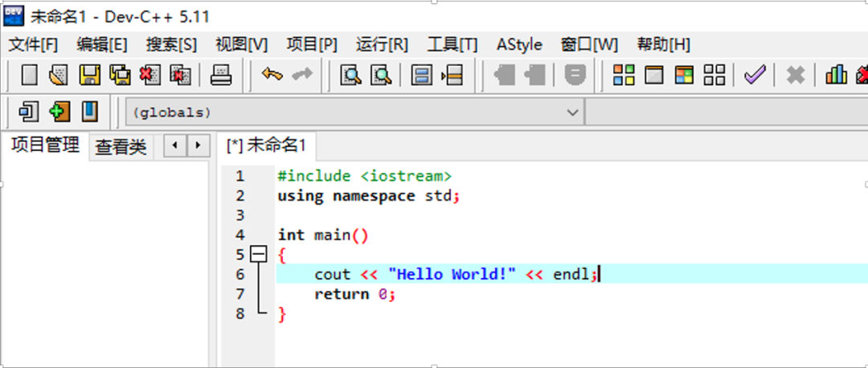Screen dimensions: 868x368
Task: Click the grey X stop execution icon
Action: click(x=796, y=75)
